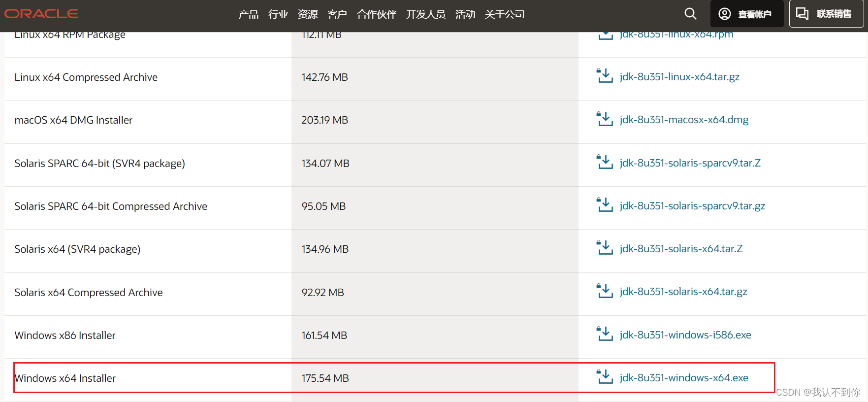Select 'Solaris x64 (SVR4 package)' text

point(77,249)
